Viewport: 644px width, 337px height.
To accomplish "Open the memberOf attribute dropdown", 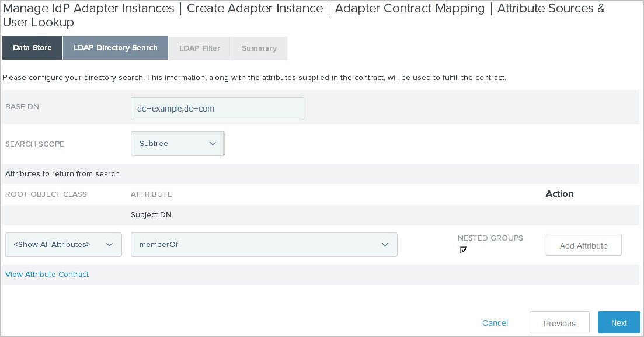I will 263,244.
